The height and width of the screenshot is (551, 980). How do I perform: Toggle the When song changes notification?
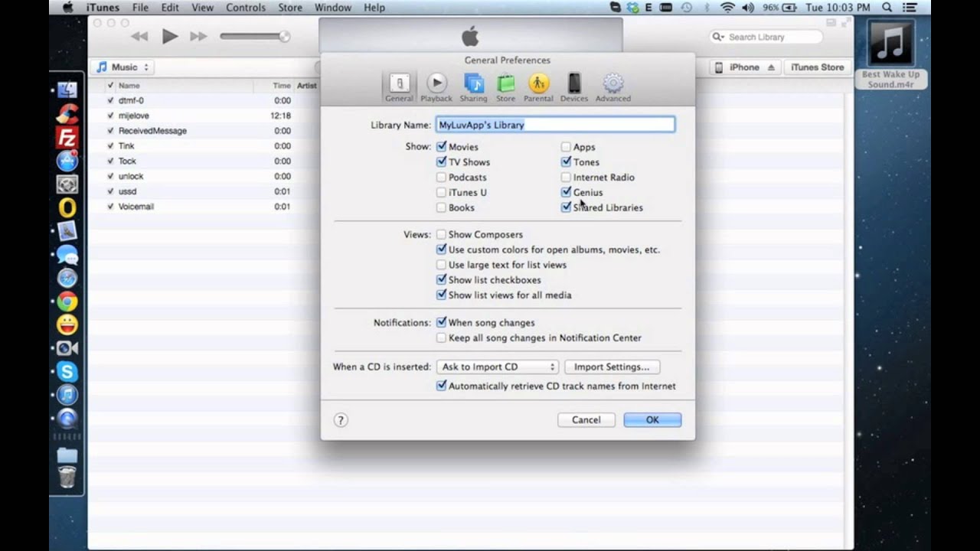pos(441,322)
